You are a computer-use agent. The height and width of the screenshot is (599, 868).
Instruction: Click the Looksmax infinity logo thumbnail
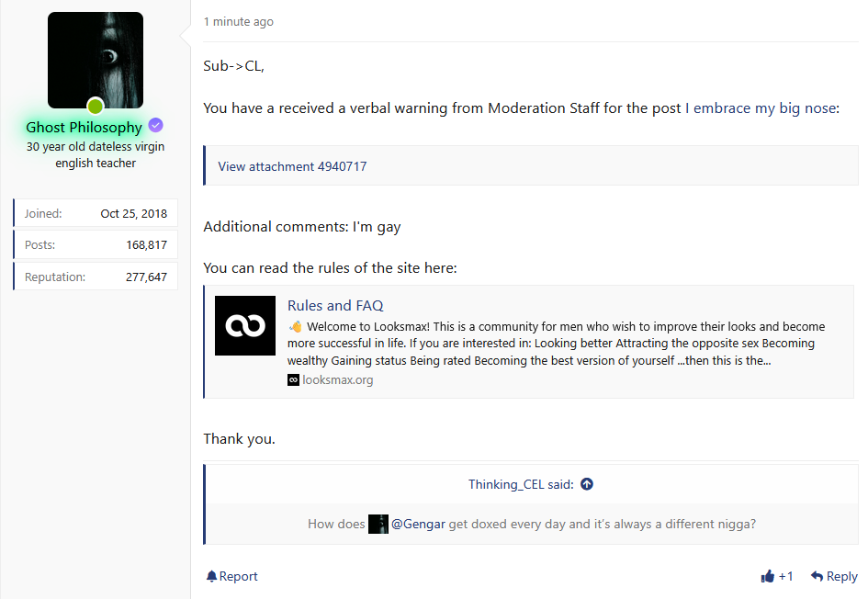tap(245, 325)
